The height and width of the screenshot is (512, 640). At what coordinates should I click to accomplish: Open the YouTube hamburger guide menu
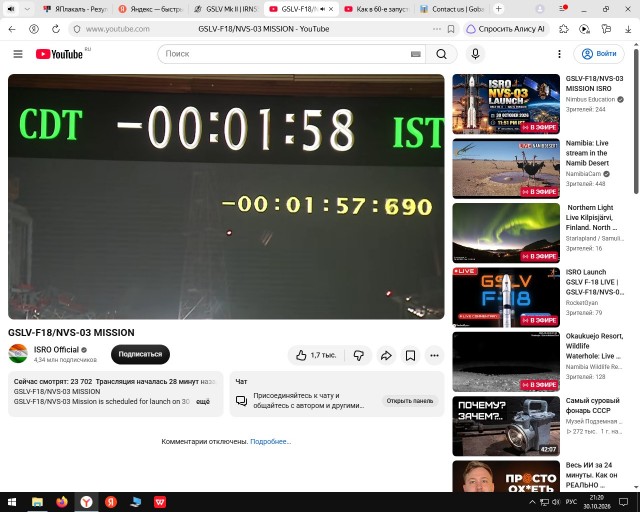point(18,54)
